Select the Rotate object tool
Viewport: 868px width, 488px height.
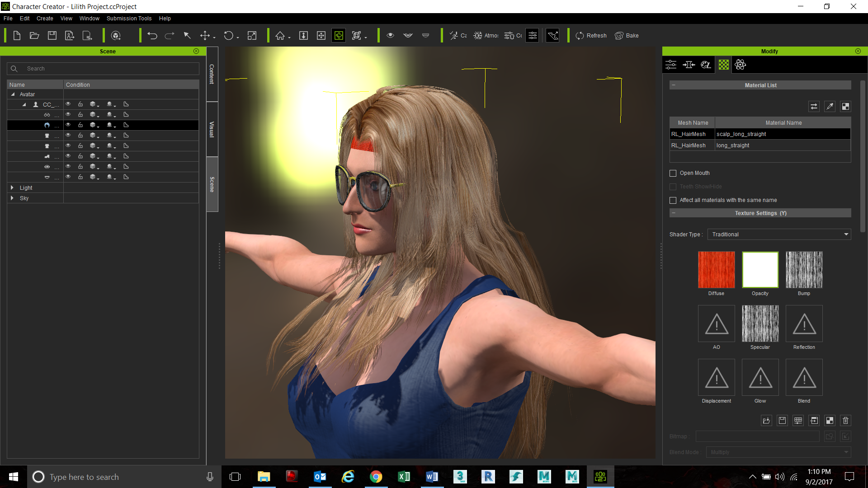tap(229, 36)
